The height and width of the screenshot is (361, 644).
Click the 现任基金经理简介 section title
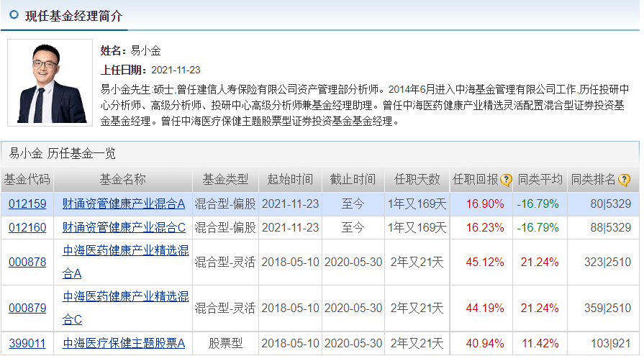pyautogui.click(x=73, y=16)
